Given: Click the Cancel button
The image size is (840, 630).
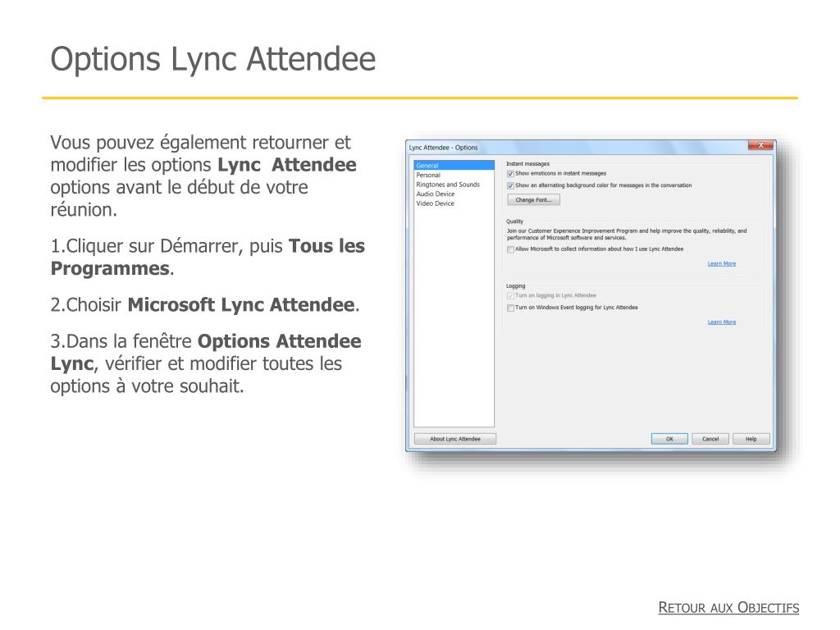Looking at the screenshot, I should pyautogui.click(x=710, y=439).
